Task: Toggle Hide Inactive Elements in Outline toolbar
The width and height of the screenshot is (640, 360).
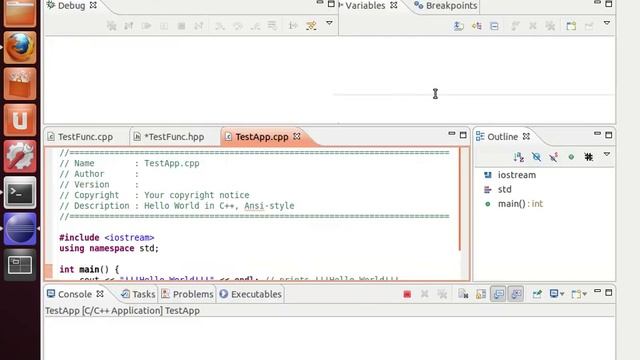Action: click(x=589, y=157)
